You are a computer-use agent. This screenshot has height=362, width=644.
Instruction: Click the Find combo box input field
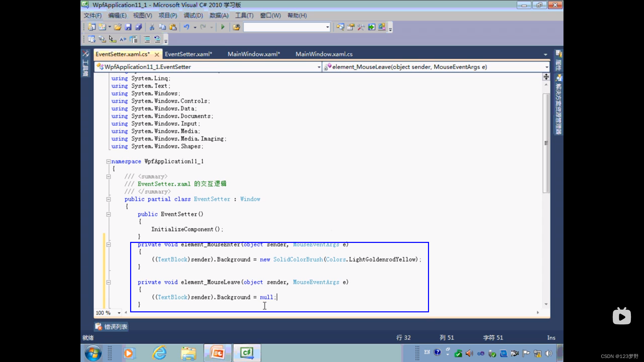(x=284, y=27)
